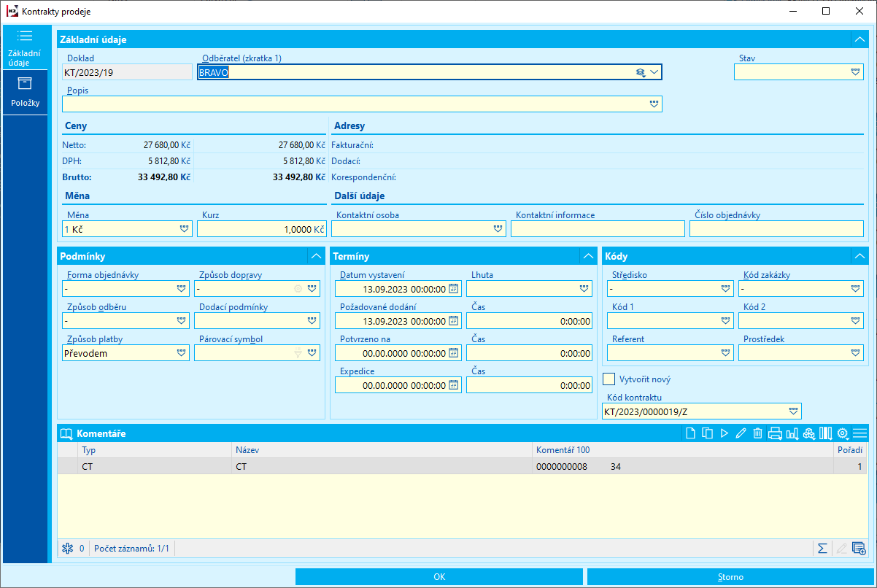877x588 pixels.
Task: Click the Komentář 100 column header
Action: (x=683, y=450)
